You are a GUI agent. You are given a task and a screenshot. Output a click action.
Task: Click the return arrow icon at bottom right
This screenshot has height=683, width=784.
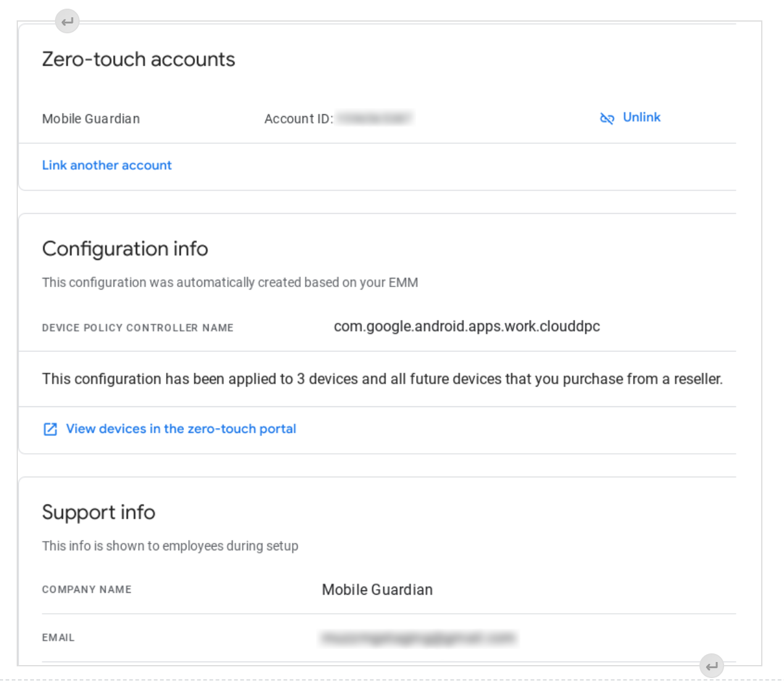[x=711, y=666]
